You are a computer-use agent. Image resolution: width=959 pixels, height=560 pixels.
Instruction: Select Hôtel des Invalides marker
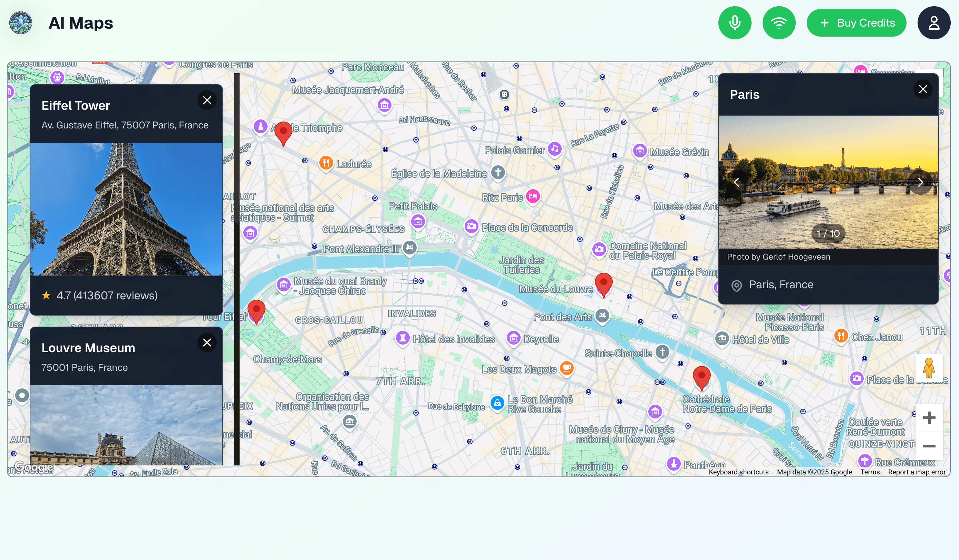point(403,338)
